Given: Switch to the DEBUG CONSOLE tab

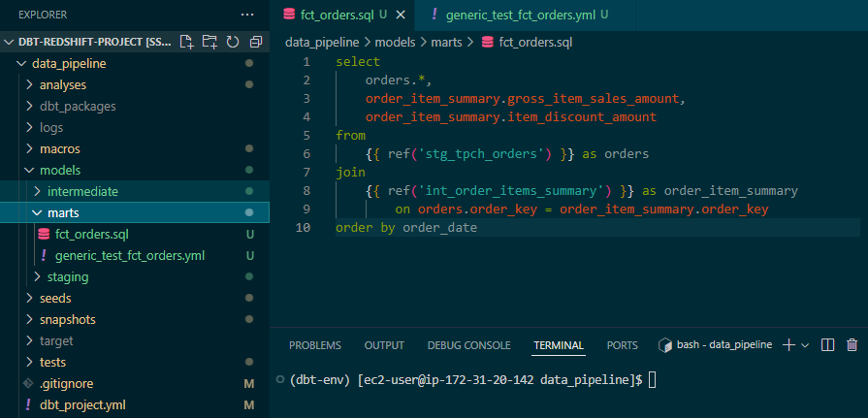Looking at the screenshot, I should click(468, 345).
